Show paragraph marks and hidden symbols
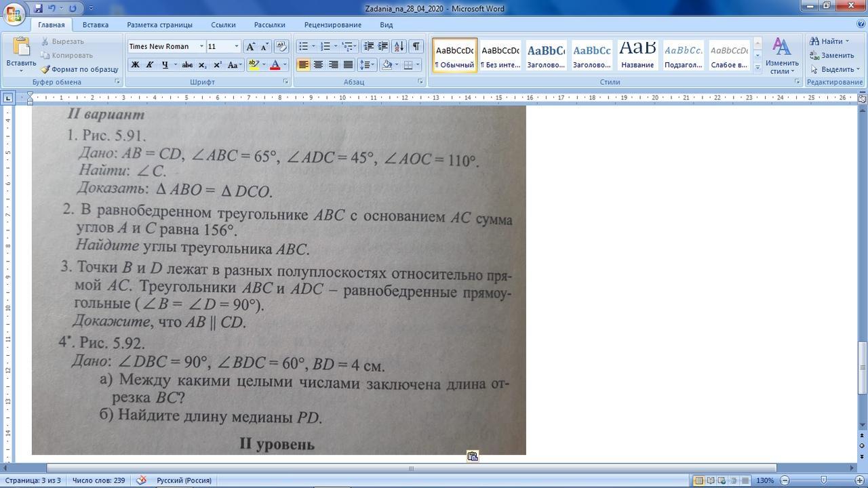 [416, 46]
